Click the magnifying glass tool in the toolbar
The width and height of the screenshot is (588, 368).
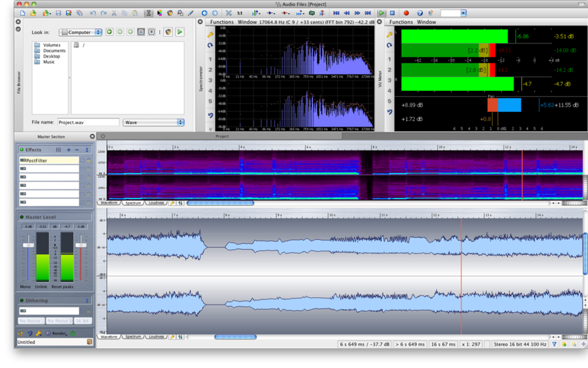coord(179,12)
